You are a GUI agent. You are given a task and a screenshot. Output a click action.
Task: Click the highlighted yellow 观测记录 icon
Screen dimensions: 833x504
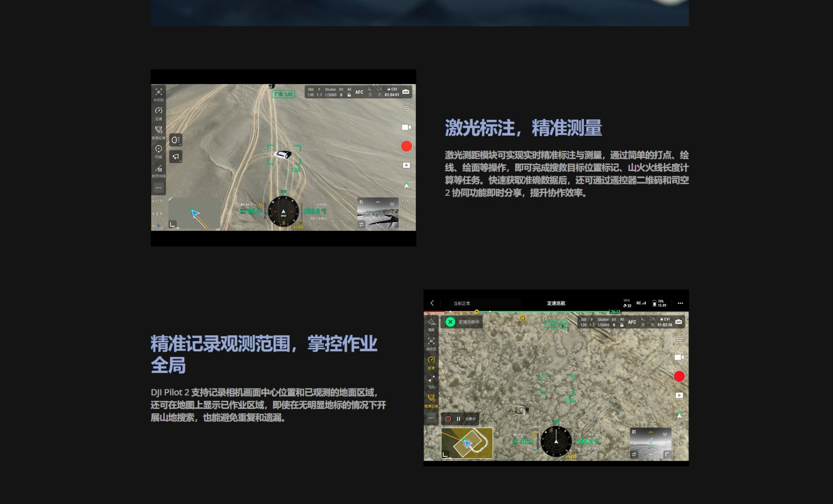click(431, 399)
